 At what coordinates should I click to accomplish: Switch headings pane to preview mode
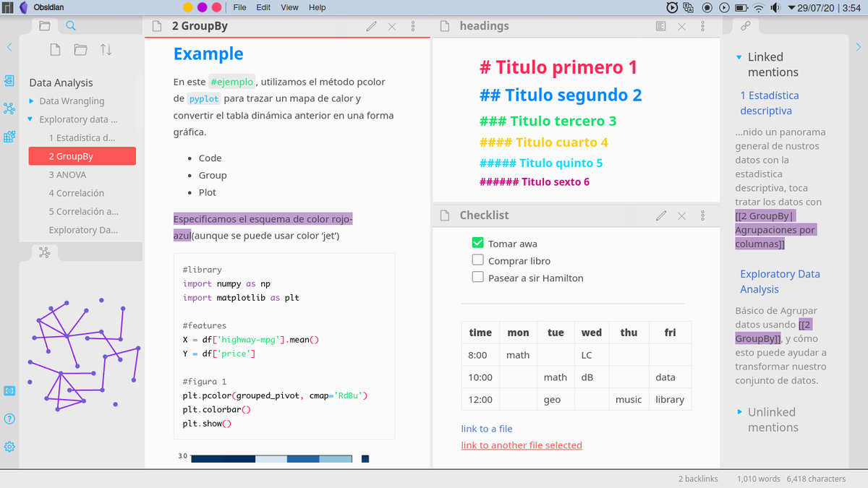(660, 27)
